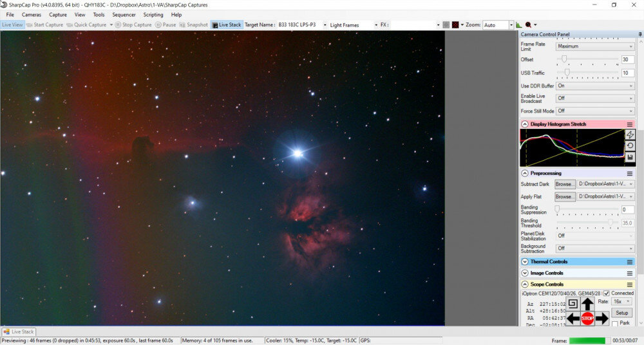Click the Stop Capture toolbar icon

pyautogui.click(x=118, y=24)
